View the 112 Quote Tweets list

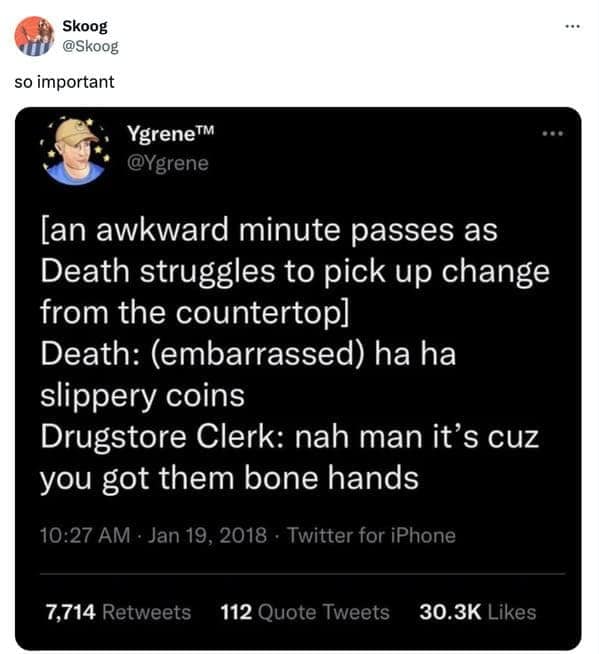(305, 612)
